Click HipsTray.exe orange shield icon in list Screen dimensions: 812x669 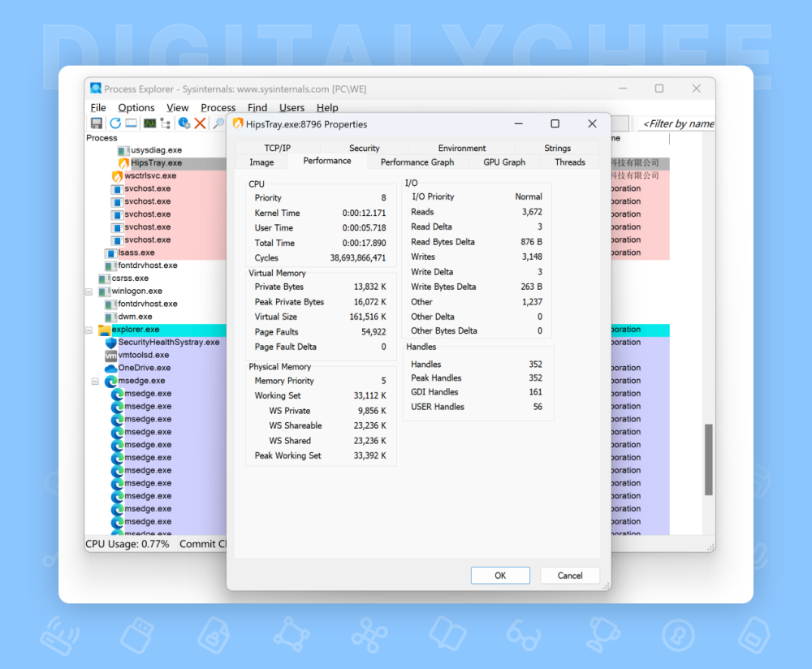[123, 163]
